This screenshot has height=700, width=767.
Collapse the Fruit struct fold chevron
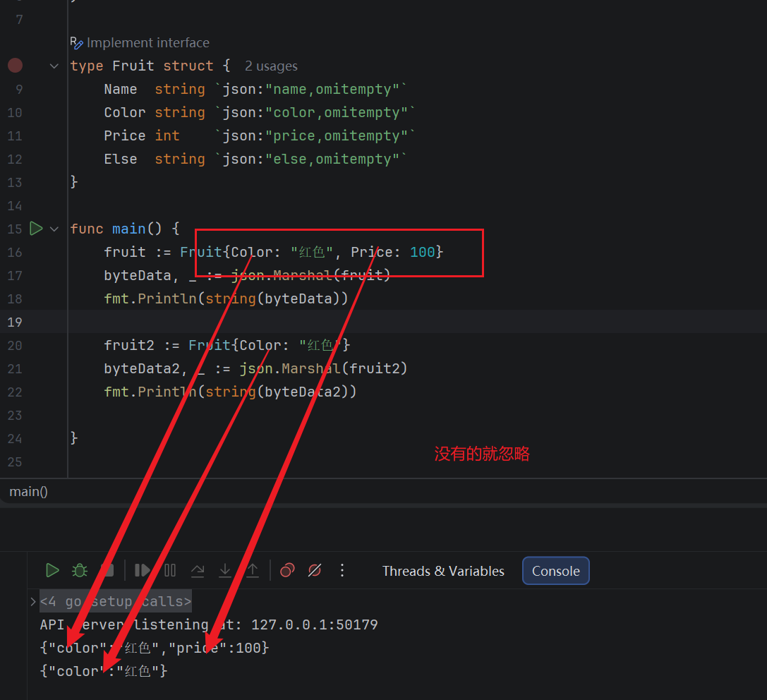54,66
